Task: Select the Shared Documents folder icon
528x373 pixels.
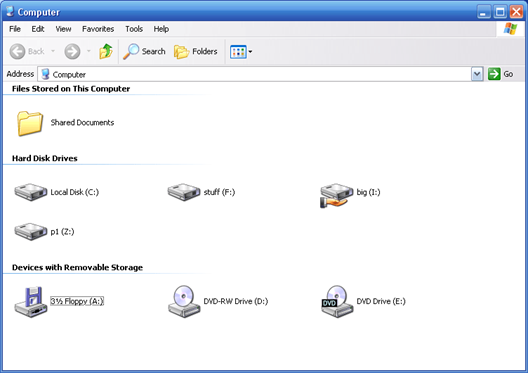Action: (30, 123)
